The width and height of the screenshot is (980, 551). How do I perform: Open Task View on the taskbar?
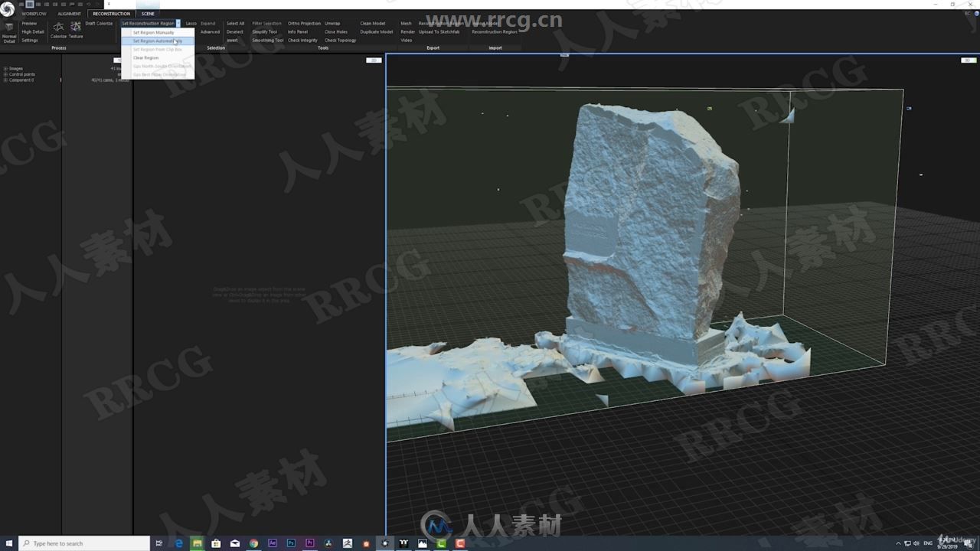(159, 543)
